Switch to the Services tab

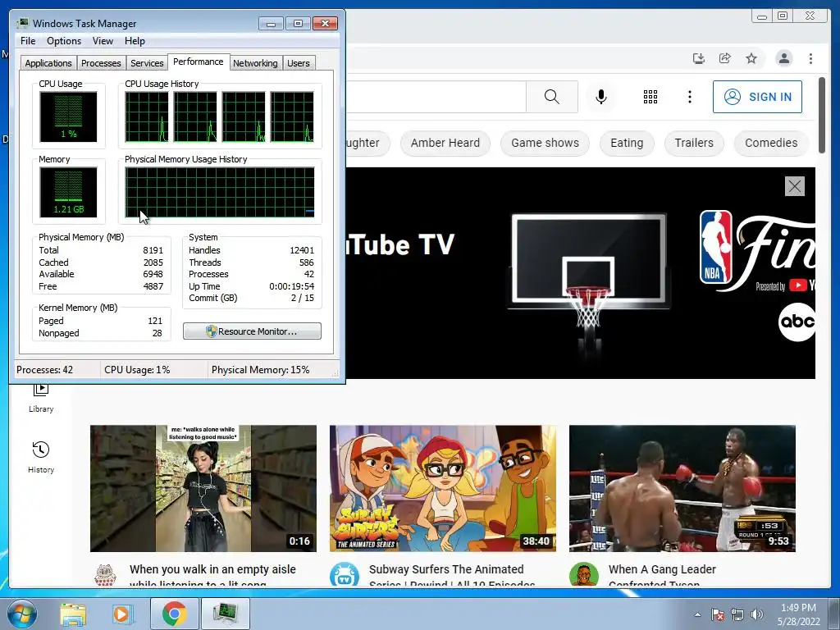(147, 63)
